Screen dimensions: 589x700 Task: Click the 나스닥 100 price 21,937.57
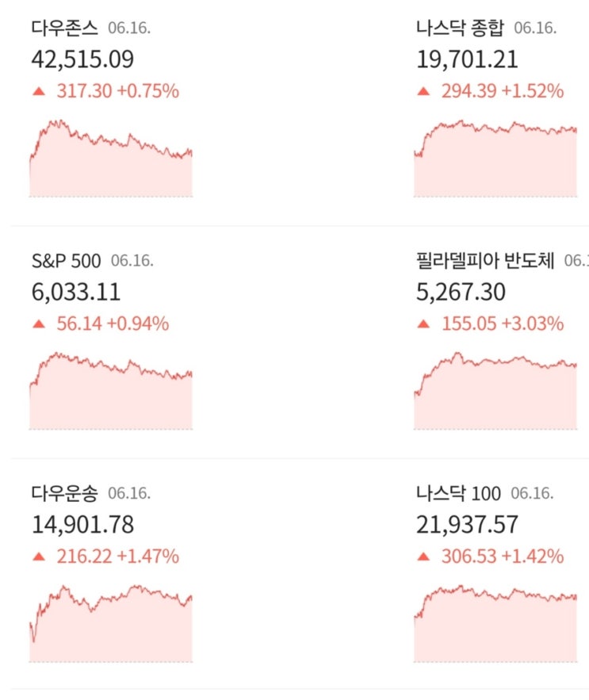pyautogui.click(x=468, y=525)
